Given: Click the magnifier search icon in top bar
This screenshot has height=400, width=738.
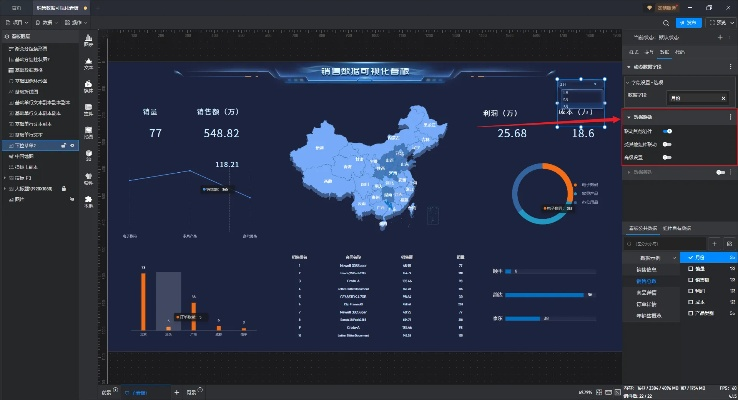Looking at the screenshot, I should 666,21.
